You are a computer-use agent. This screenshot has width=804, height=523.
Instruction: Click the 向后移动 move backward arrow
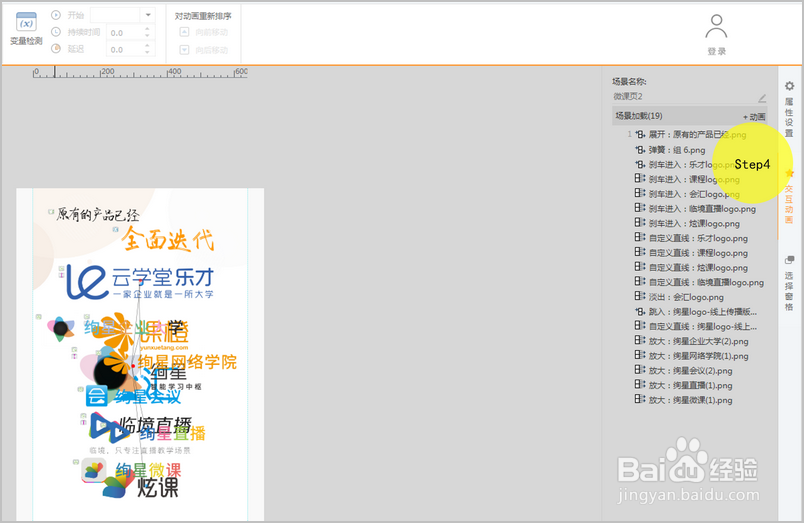click(x=184, y=50)
